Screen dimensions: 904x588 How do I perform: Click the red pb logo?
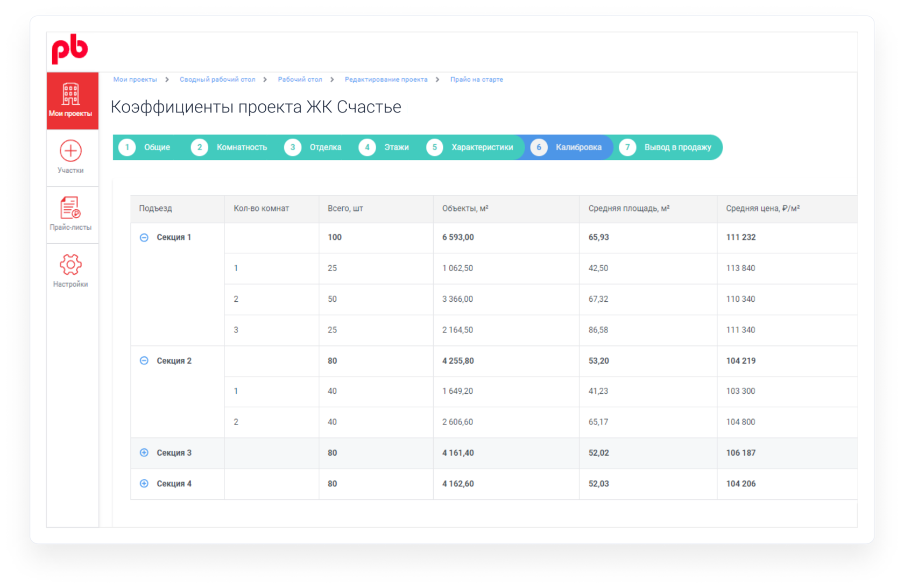69,49
